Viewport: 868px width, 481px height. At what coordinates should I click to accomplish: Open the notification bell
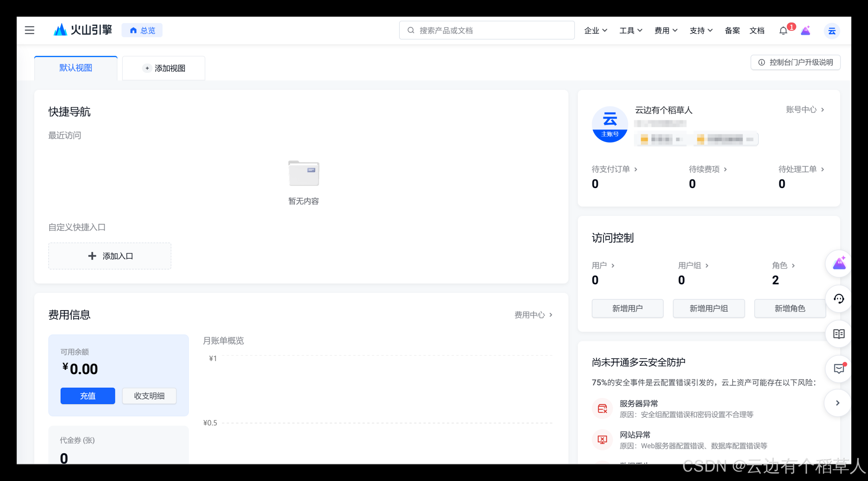coord(783,30)
